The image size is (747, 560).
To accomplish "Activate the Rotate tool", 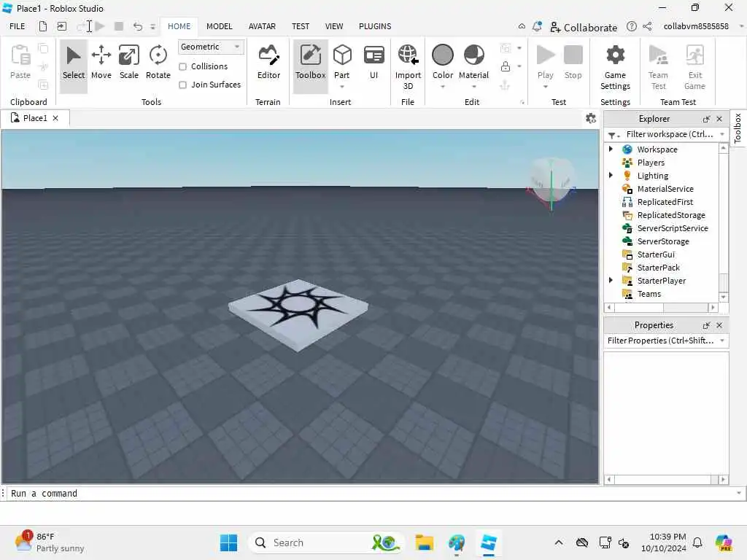I will tap(158, 63).
